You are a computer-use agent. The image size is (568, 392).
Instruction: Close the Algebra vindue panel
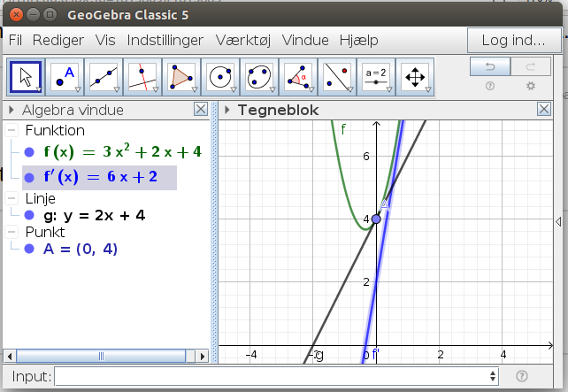(201, 110)
